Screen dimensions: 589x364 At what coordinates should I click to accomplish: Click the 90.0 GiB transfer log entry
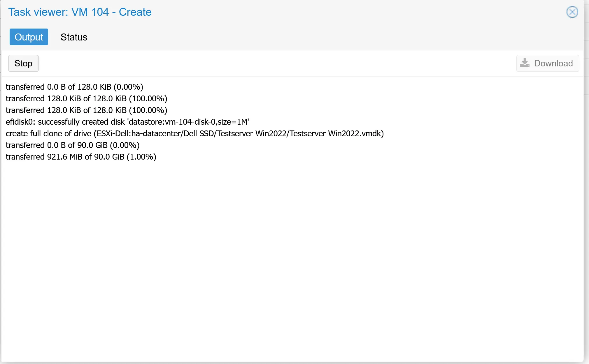point(73,145)
